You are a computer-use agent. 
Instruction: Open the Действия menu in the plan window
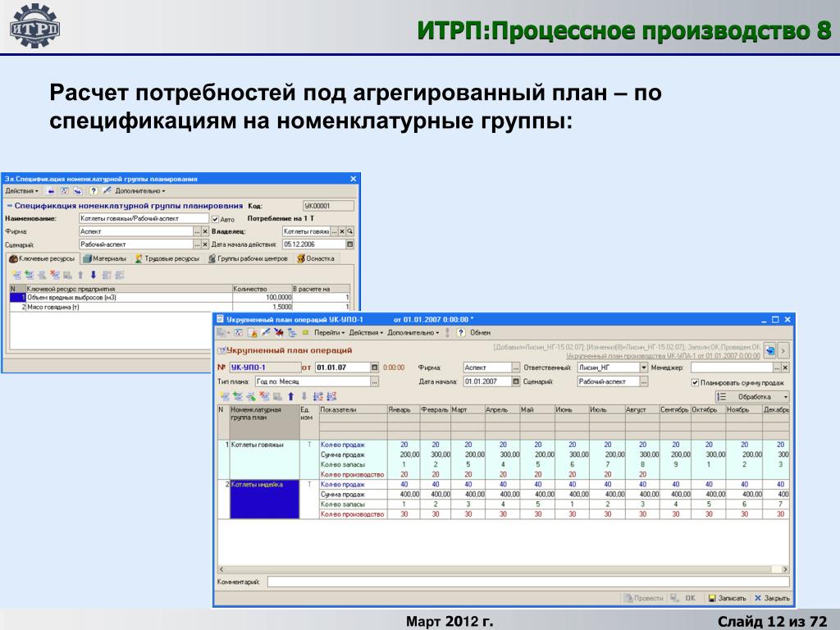pyautogui.click(x=366, y=333)
